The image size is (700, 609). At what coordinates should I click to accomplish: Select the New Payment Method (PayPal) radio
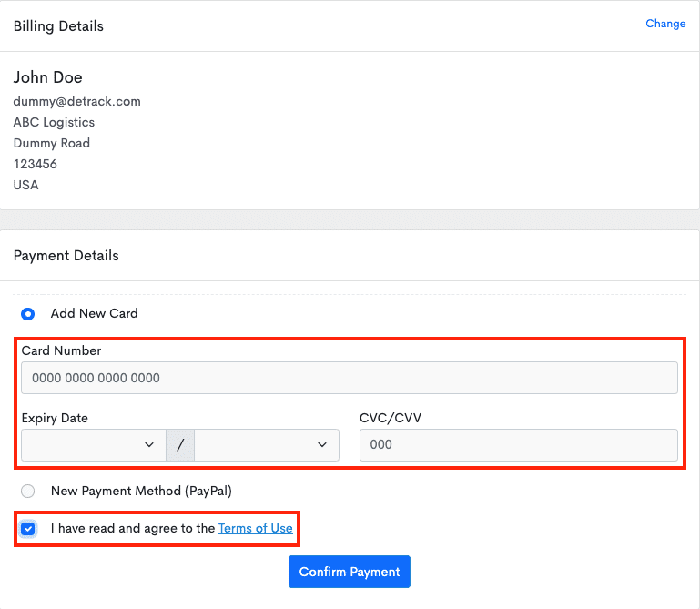(x=27, y=492)
